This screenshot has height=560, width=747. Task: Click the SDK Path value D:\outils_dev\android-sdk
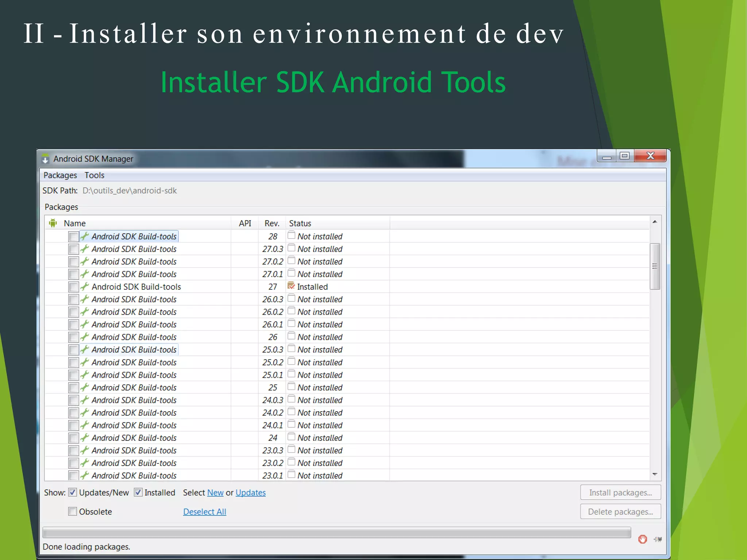(129, 191)
